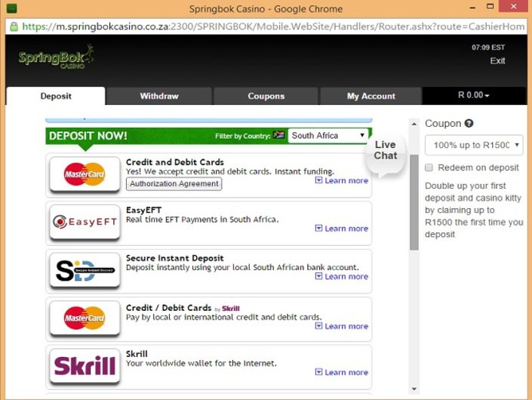This screenshot has height=400, width=532.
Task: Click the MasterCard logo for Credit and Debit Cards
Action: click(x=85, y=174)
